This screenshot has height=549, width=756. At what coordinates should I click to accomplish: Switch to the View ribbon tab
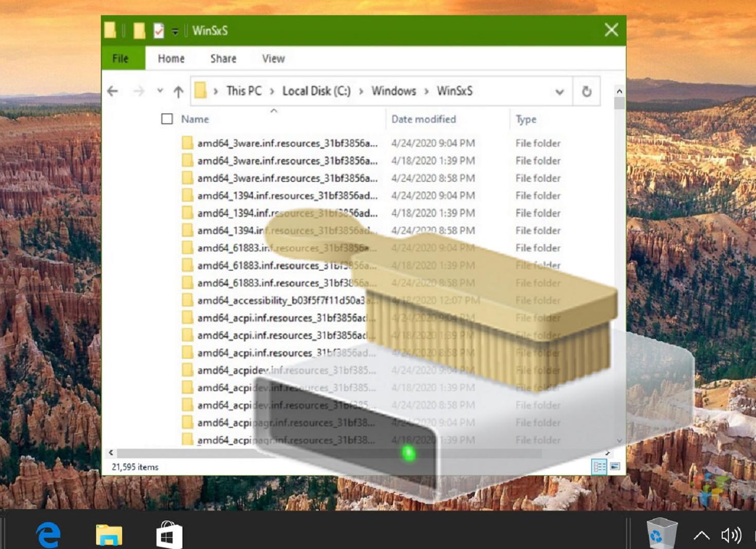click(273, 59)
